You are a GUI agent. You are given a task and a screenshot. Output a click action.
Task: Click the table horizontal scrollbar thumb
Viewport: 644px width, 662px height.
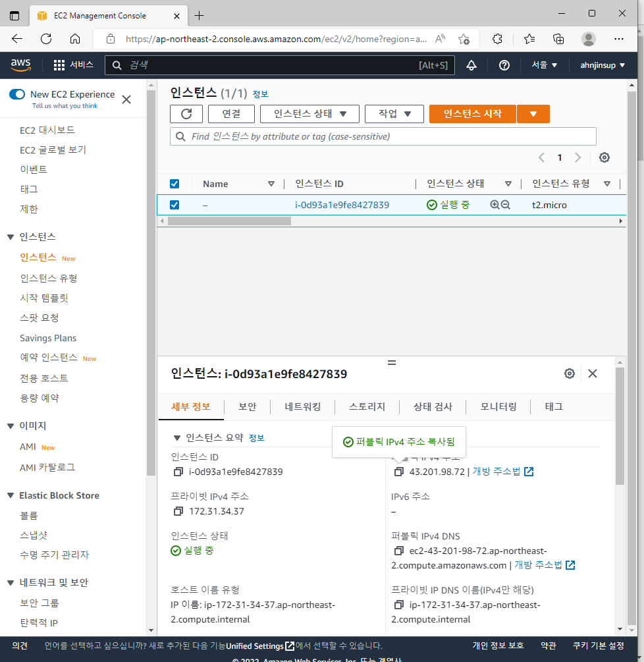tap(229, 221)
